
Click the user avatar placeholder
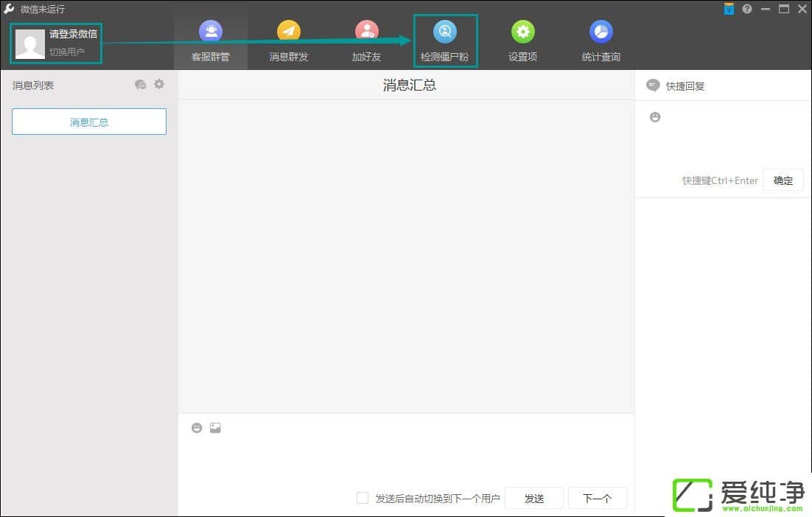point(30,43)
